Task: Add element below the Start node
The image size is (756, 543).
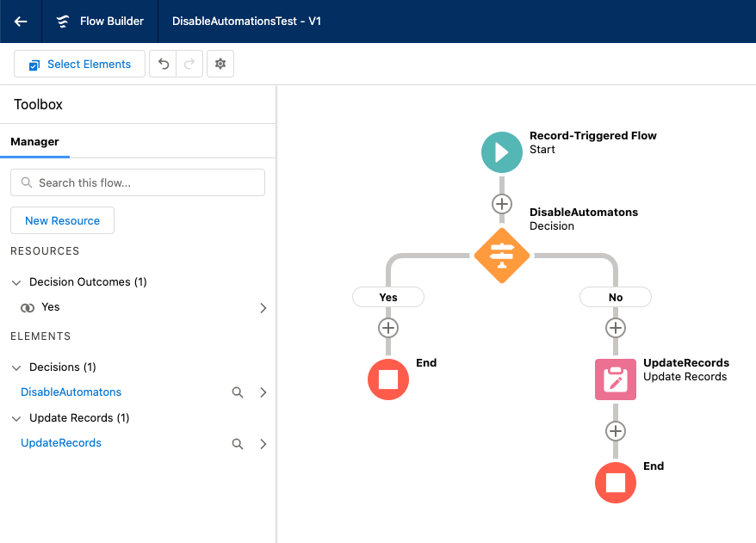Action: tap(501, 204)
